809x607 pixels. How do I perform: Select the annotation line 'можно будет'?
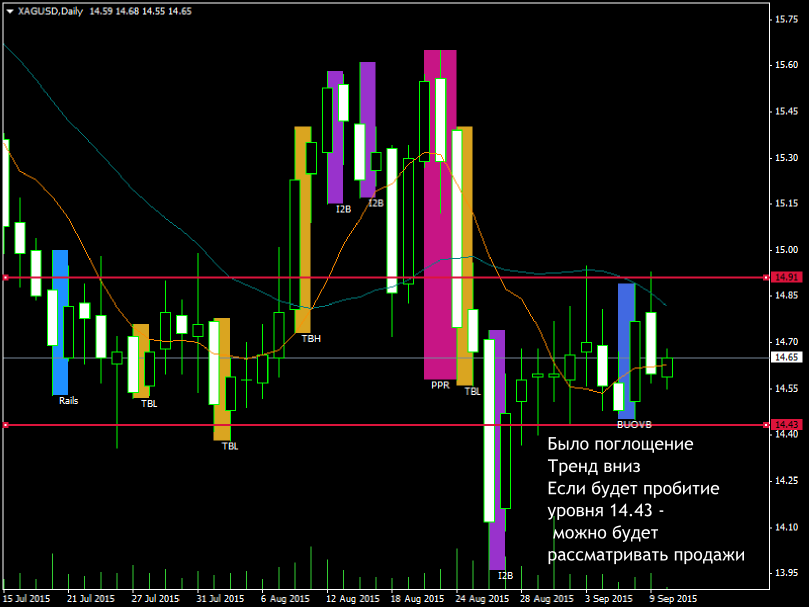click(606, 533)
